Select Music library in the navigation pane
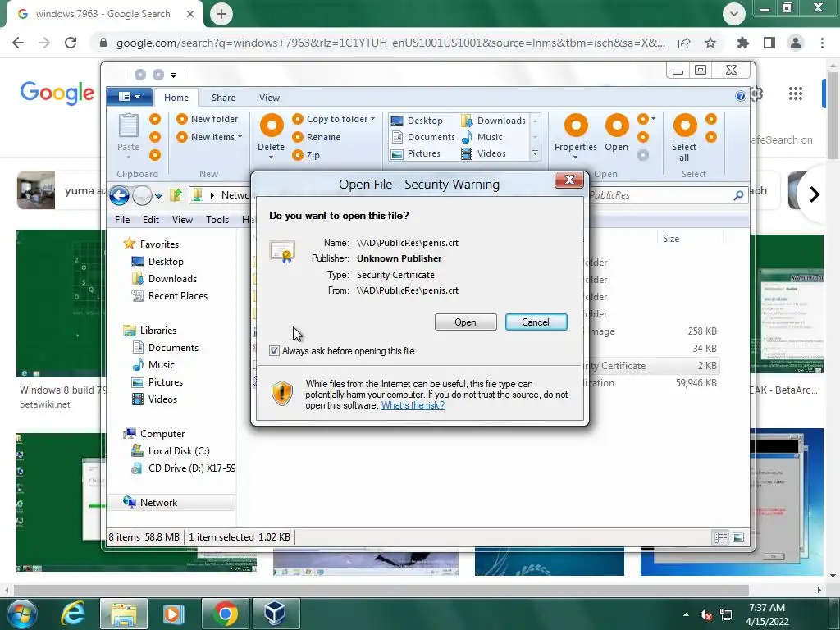This screenshot has width=840, height=630. 153,365
